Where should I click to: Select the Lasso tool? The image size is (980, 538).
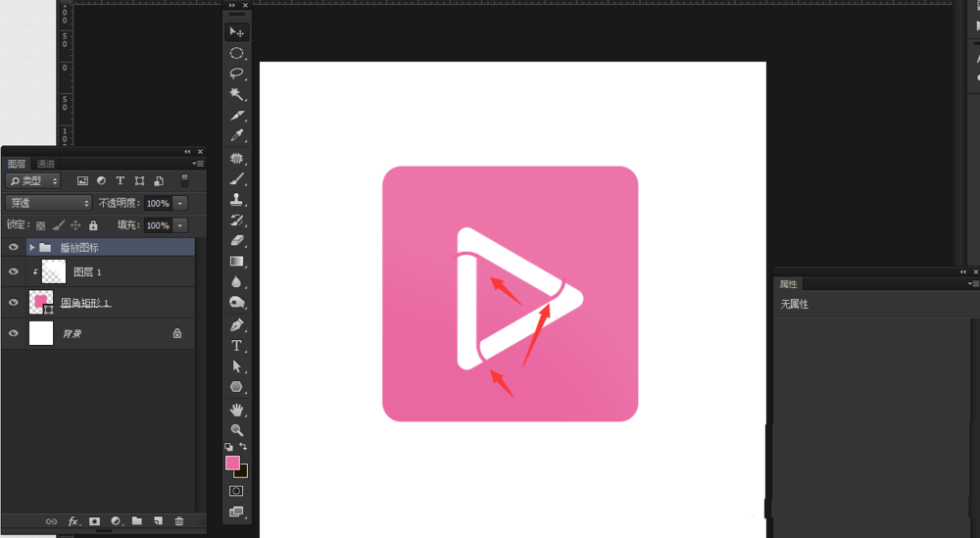pos(237,73)
